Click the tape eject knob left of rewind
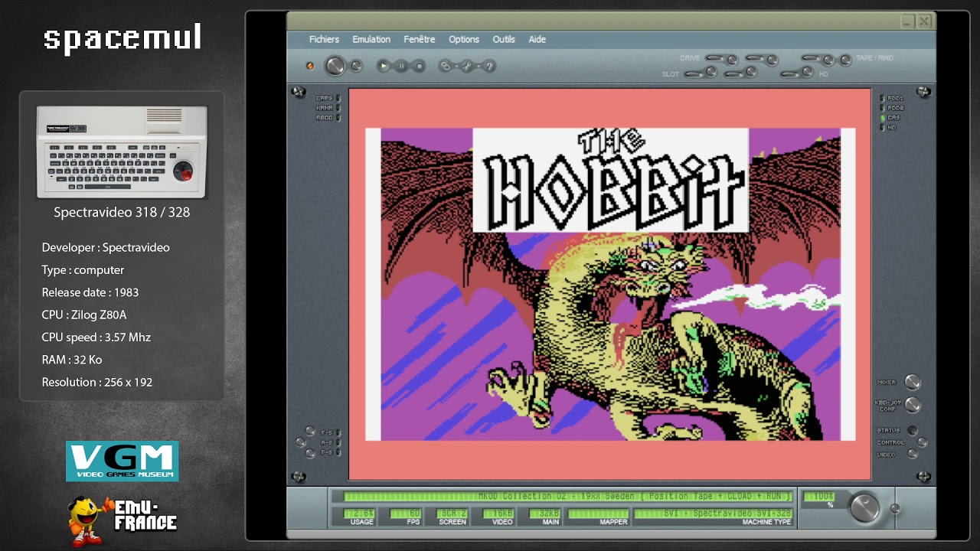 tap(828, 60)
